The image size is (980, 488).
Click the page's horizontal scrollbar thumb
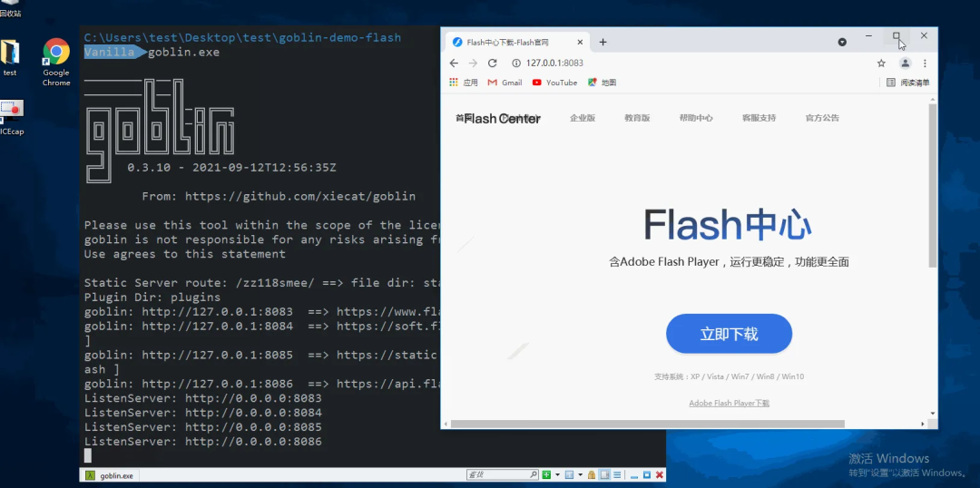click(x=648, y=424)
